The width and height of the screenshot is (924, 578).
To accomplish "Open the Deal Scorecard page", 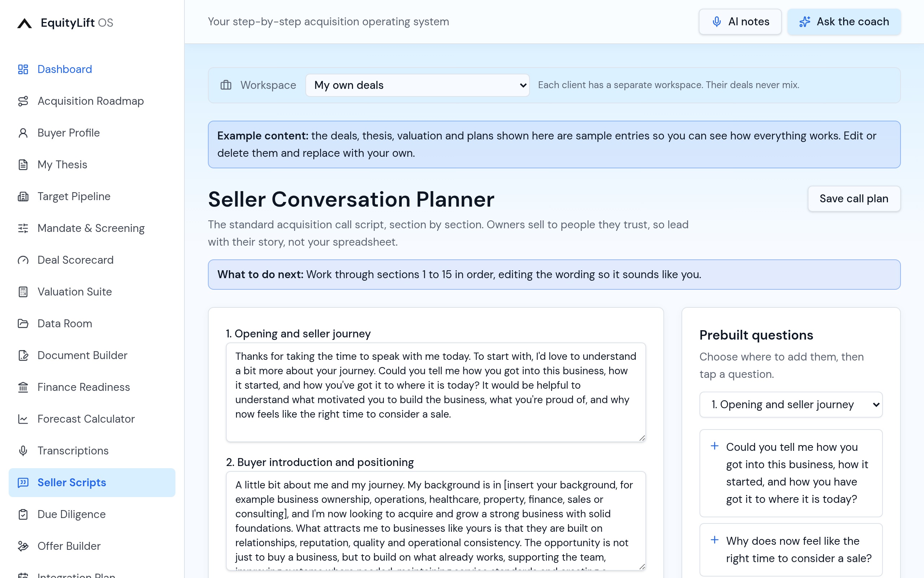I will (x=92, y=260).
